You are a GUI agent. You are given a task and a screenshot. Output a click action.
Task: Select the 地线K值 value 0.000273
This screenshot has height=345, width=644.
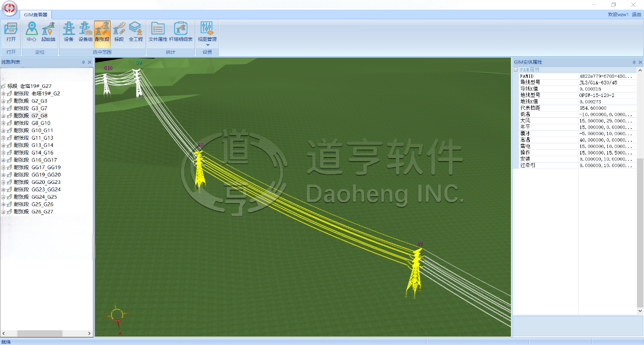pos(590,101)
